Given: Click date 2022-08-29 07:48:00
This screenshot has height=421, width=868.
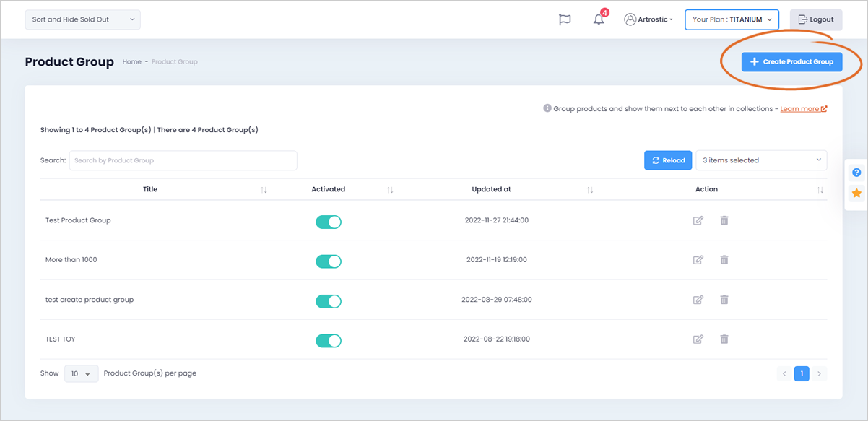Looking at the screenshot, I should (x=497, y=300).
